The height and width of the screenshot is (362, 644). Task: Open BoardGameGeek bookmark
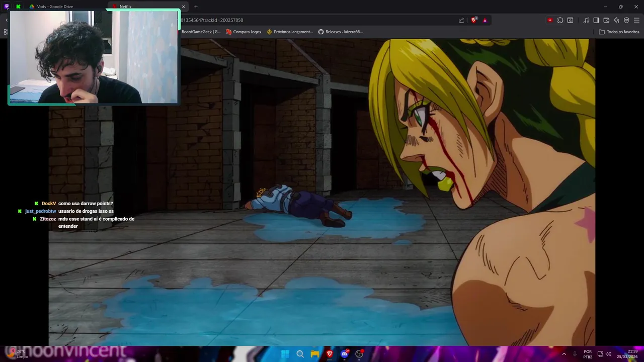pos(201,32)
